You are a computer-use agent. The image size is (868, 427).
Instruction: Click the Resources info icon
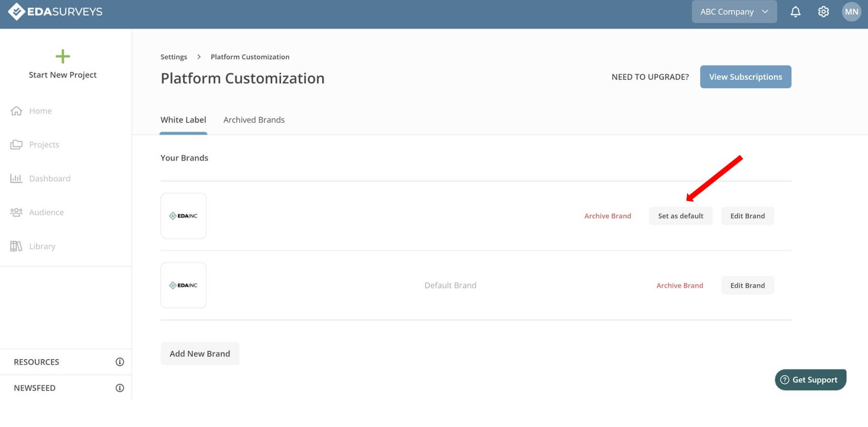[120, 362]
